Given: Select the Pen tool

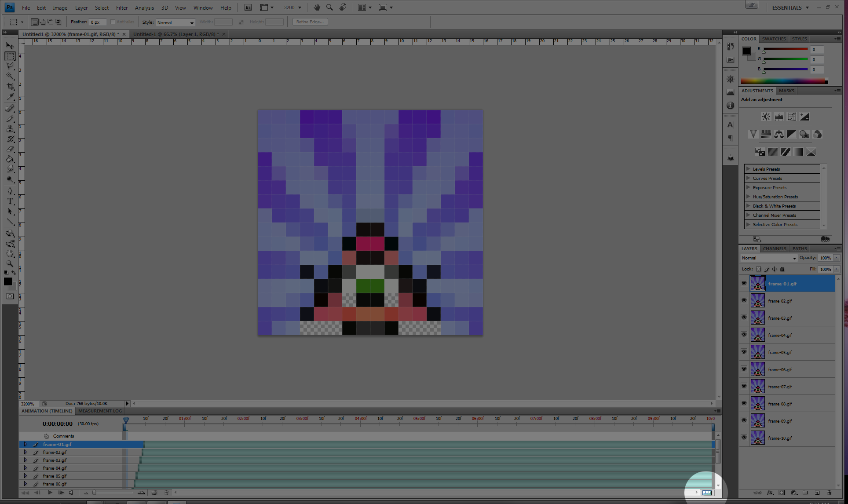Looking at the screenshot, I should (10, 191).
